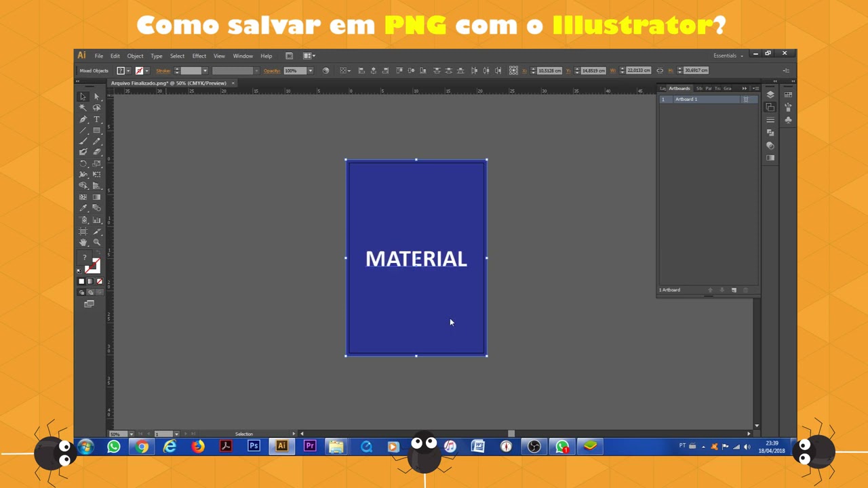Viewport: 868px width, 488px height.
Task: Open the Change Screen Mode button
Action: tap(89, 304)
